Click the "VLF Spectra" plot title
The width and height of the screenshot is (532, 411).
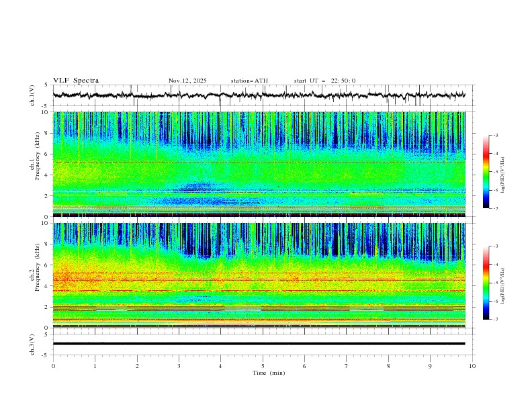pos(76,81)
